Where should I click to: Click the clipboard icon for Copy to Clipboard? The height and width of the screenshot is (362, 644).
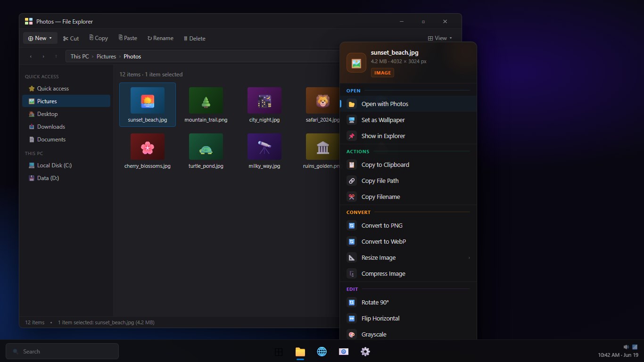[x=352, y=165]
